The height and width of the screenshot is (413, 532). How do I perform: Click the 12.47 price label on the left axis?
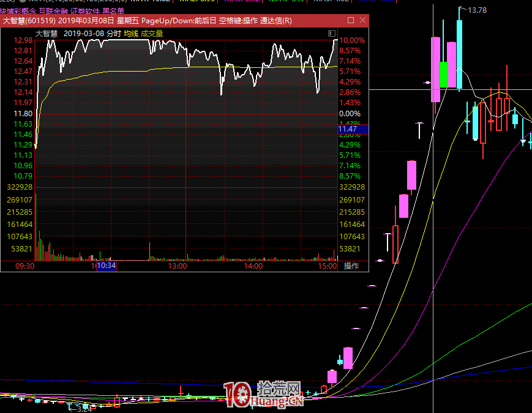pyautogui.click(x=23, y=71)
